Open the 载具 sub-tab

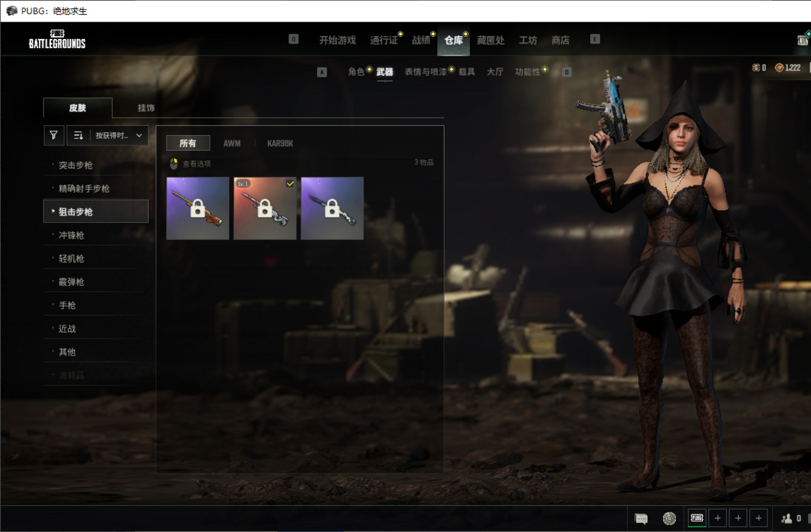coord(467,72)
